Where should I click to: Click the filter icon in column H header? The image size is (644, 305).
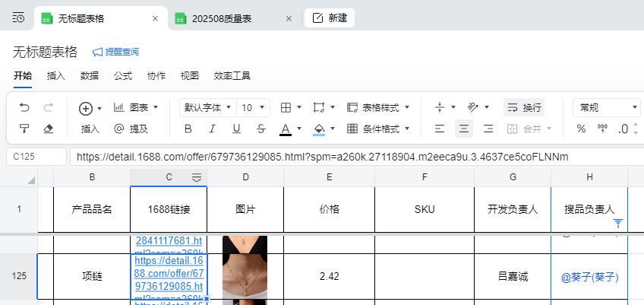pos(618,223)
